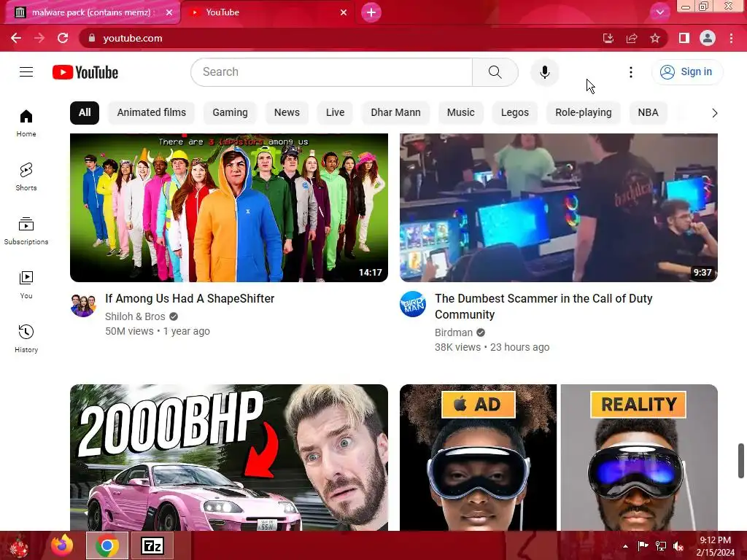Screen dimensions: 747x560
Task: Open the Chrome profile avatar
Action: pos(708,38)
